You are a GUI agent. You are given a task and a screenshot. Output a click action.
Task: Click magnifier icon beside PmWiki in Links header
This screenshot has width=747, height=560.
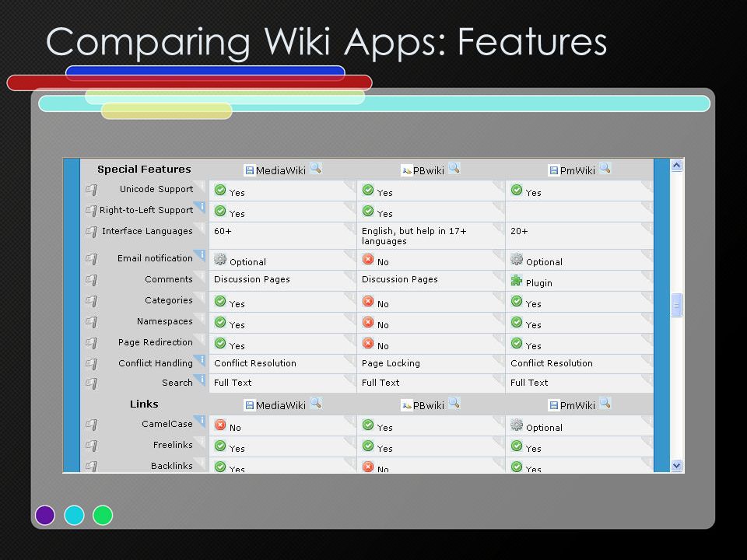(605, 403)
